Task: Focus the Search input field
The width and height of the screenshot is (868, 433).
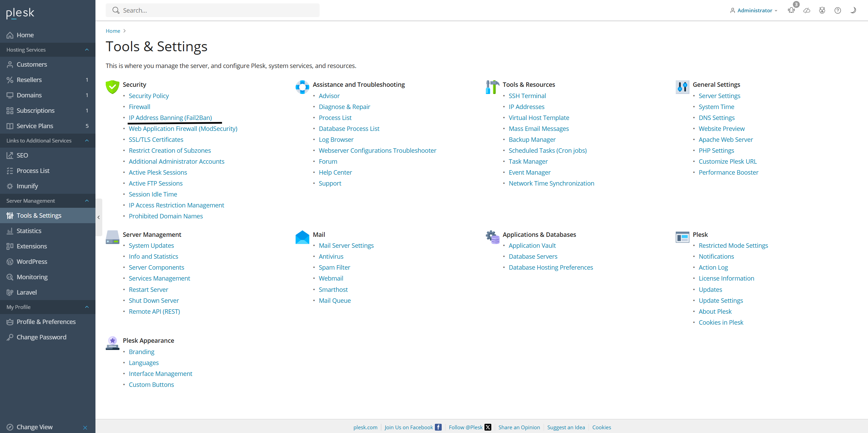Action: (212, 10)
